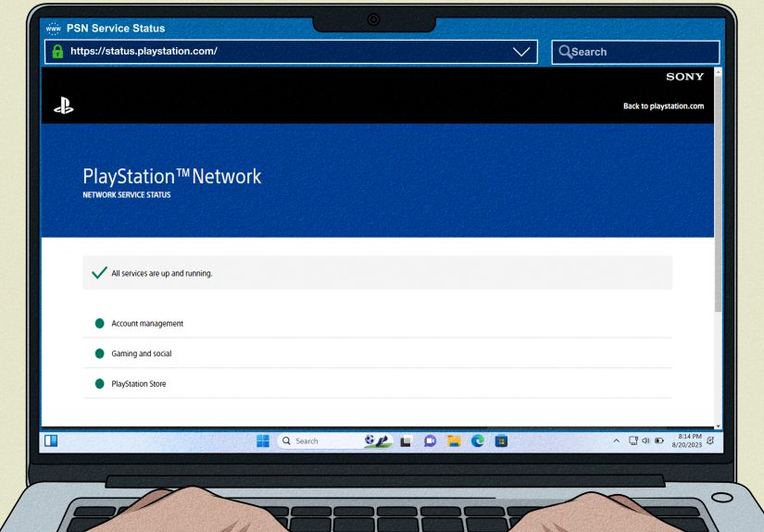
Task: Select the https://status.playstation.com/ URL field
Action: (x=291, y=52)
